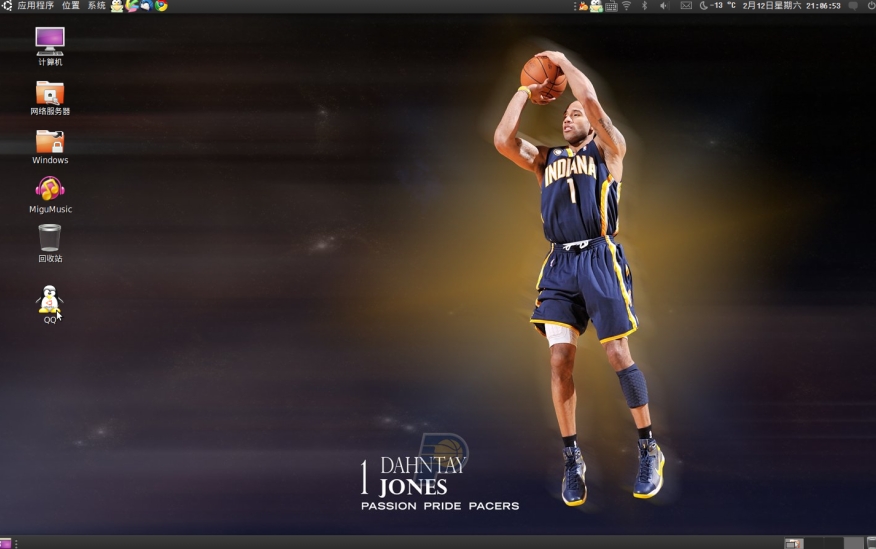
Task: Launch MiguMusic from the desktop
Action: click(x=50, y=194)
